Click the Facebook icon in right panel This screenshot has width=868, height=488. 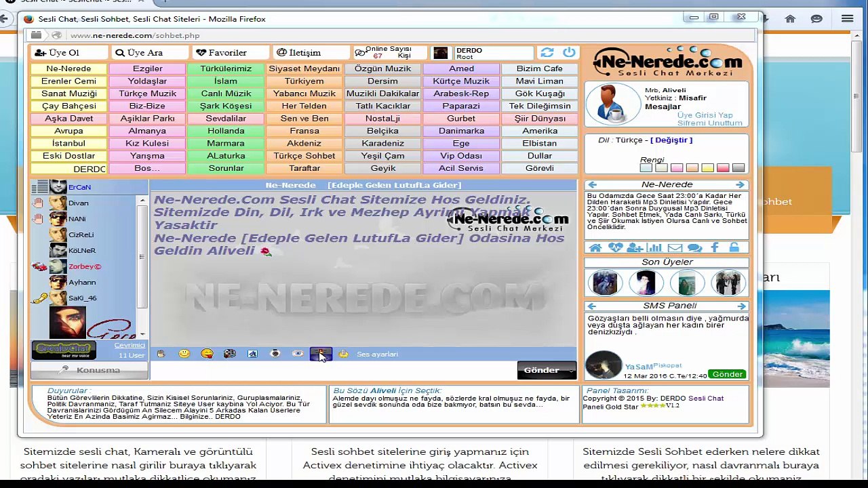click(x=715, y=248)
